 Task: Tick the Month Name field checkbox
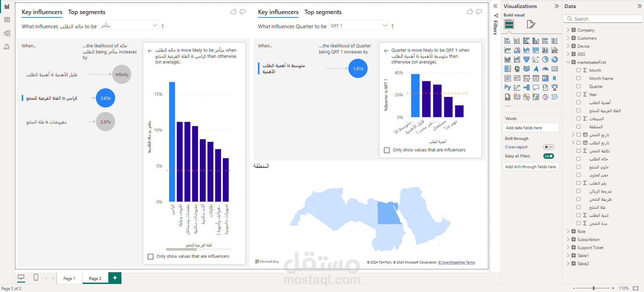pyautogui.click(x=579, y=78)
